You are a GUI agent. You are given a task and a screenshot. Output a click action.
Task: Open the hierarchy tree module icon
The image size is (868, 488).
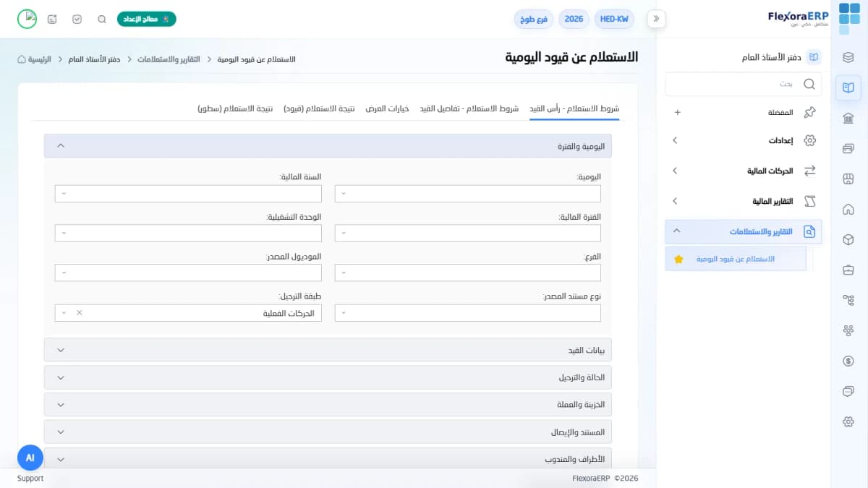[x=848, y=300]
